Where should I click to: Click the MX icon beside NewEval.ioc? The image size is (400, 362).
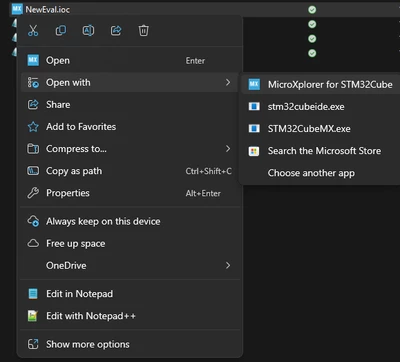pyautogui.click(x=17, y=9)
